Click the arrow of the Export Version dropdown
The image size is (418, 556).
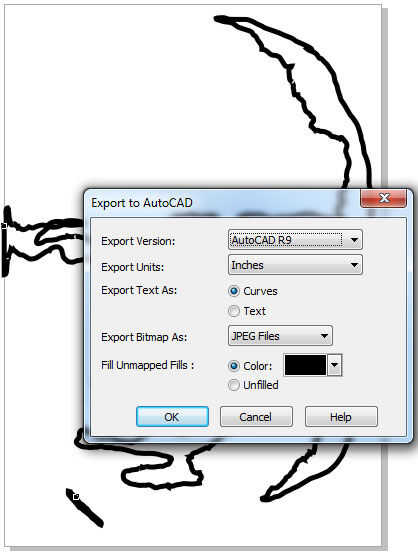(354, 240)
